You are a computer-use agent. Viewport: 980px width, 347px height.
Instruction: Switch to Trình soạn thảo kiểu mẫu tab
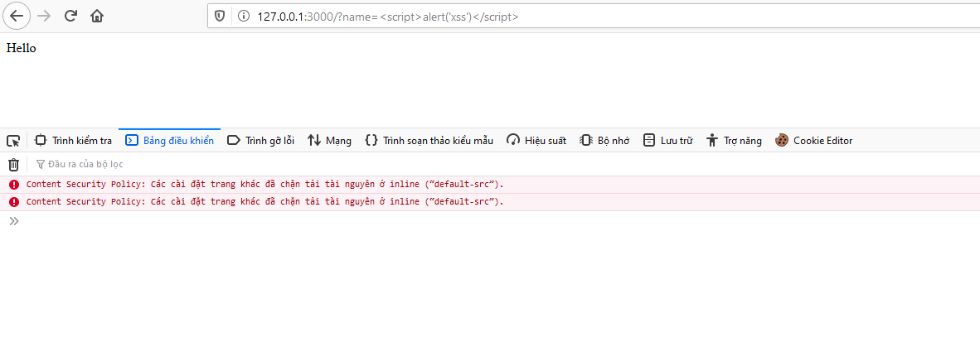429,141
